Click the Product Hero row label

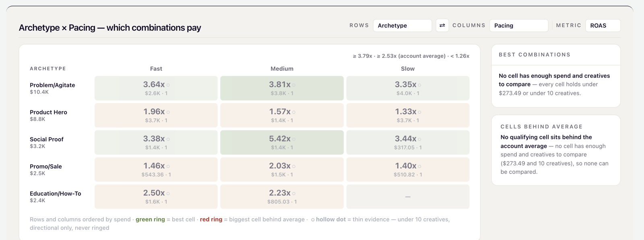click(x=48, y=112)
